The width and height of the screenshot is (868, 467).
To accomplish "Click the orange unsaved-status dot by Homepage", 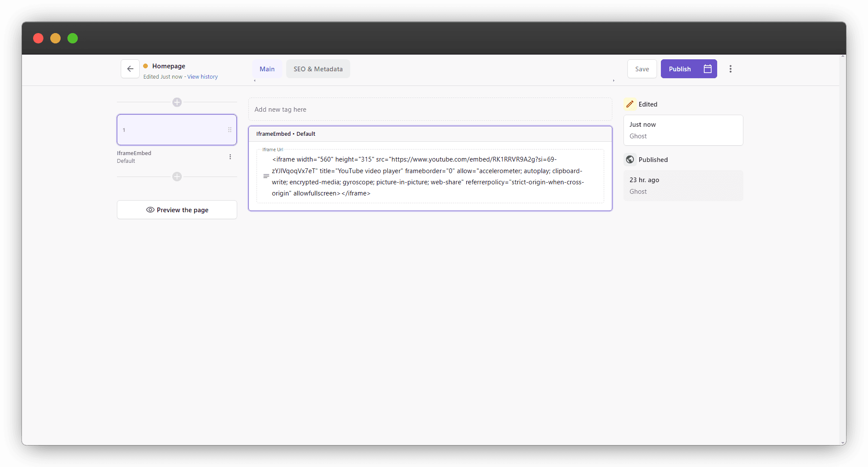I will point(146,66).
